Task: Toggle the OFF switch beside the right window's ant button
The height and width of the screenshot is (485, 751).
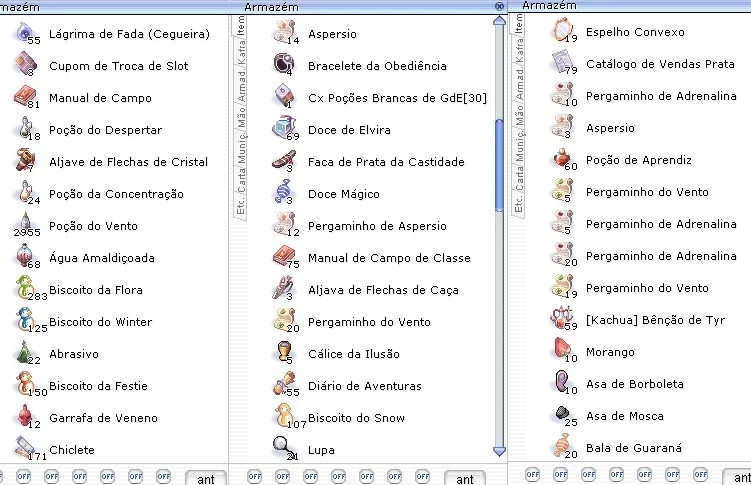Action: pos(700,474)
